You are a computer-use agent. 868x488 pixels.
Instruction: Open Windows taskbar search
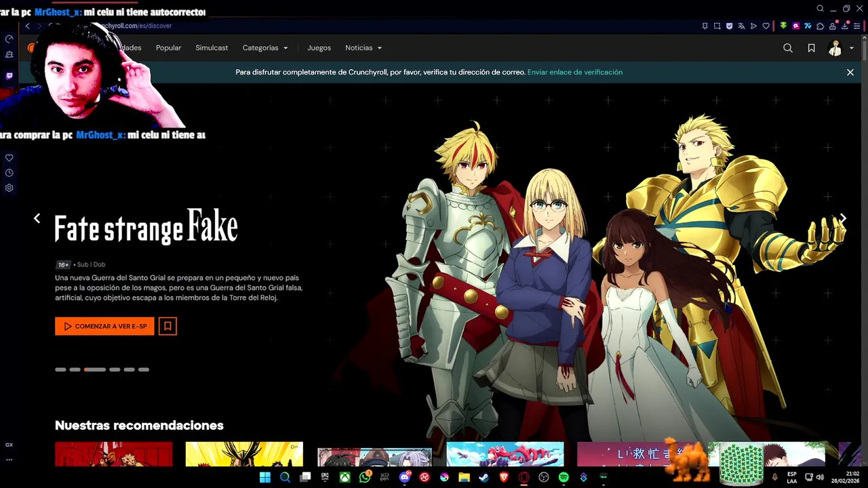click(x=285, y=477)
